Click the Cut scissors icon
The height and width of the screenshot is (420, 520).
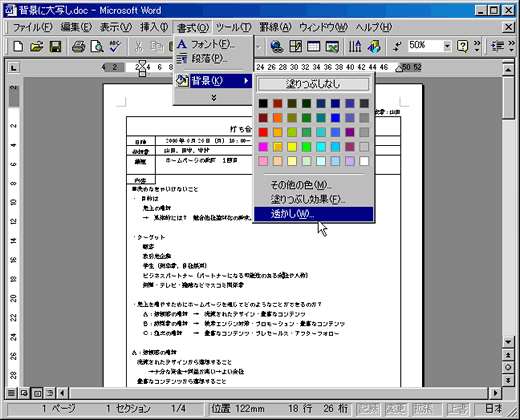pos(139,46)
